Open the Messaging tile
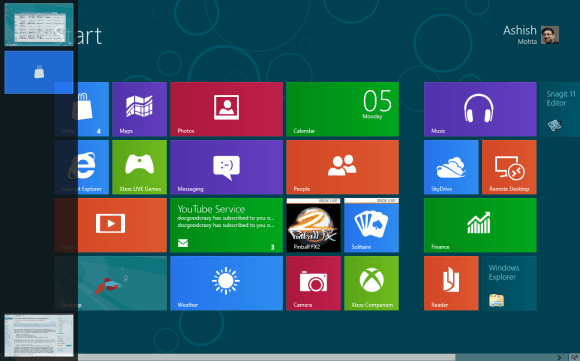This screenshot has height=361, width=580. (226, 167)
